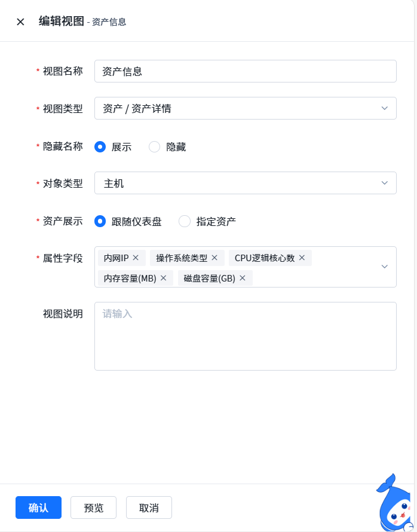Choose 跟随仪表盘 for 资产展示
The width and height of the screenshot is (417, 532).
pyautogui.click(x=100, y=221)
